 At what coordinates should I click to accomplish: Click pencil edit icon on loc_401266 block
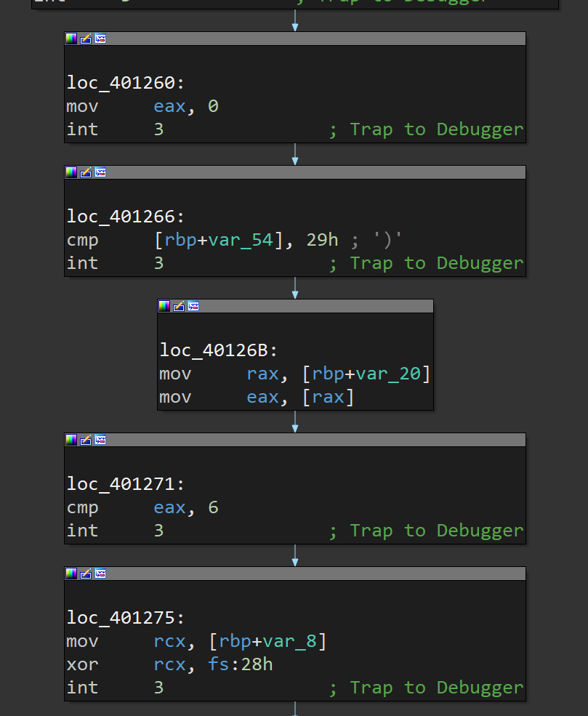[86, 172]
